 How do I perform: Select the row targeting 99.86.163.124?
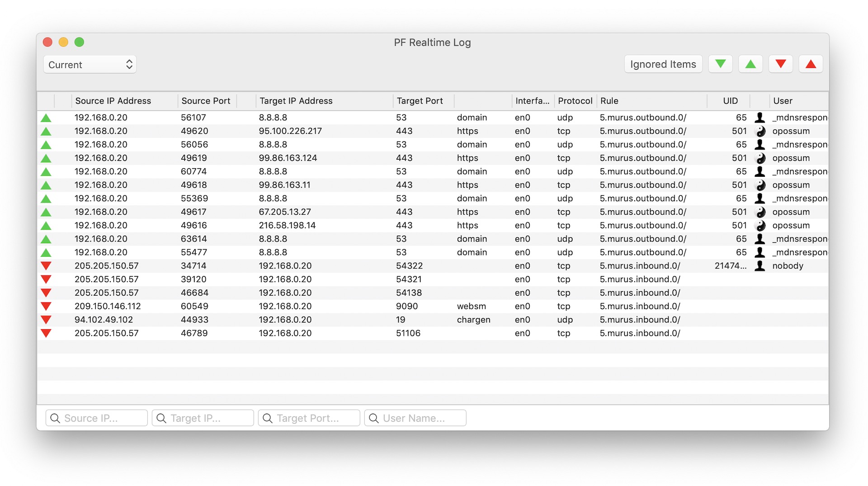[x=288, y=158]
